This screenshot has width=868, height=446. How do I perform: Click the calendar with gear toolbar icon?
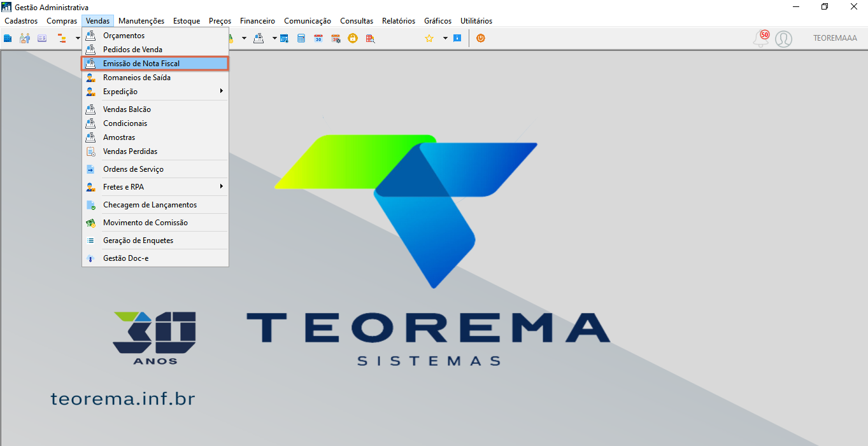[336, 38]
